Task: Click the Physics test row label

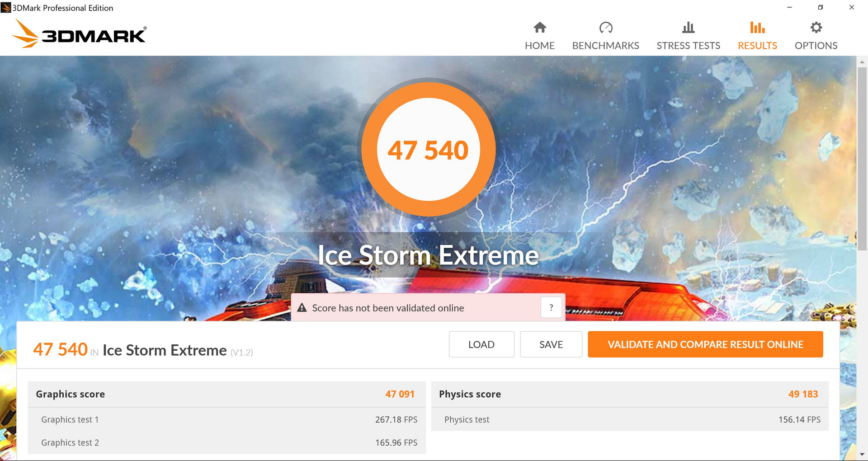Action: coord(467,420)
